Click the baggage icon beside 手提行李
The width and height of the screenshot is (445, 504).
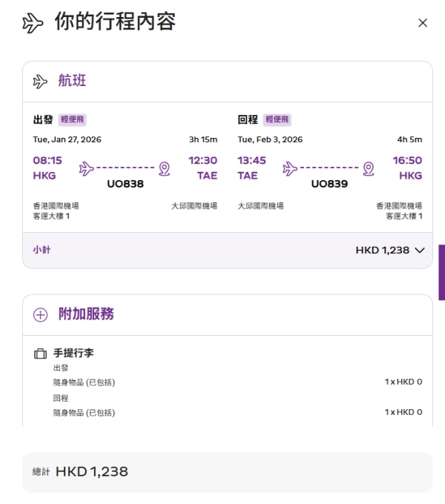tap(40, 354)
